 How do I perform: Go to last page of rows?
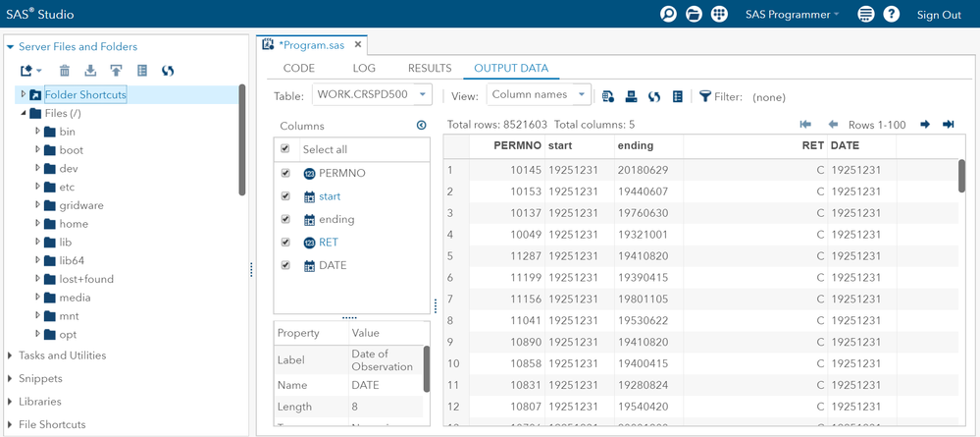coord(949,125)
